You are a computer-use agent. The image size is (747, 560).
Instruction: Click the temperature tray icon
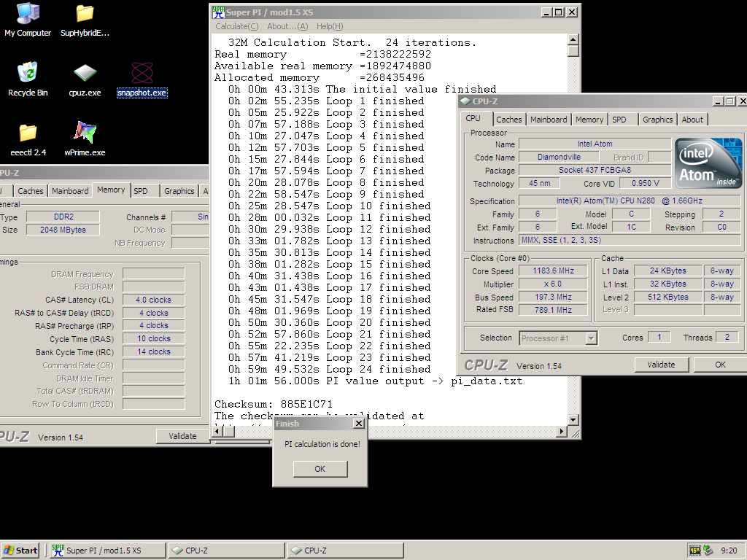click(x=694, y=551)
